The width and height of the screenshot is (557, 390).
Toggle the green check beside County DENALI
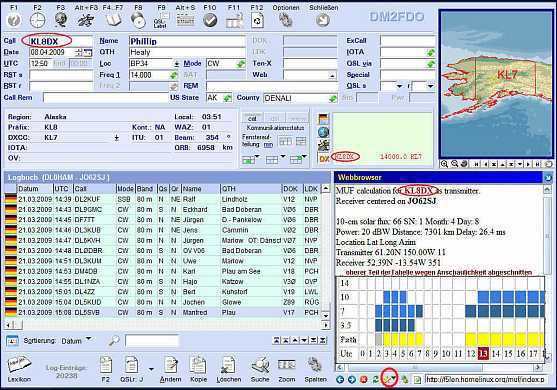coord(333,98)
